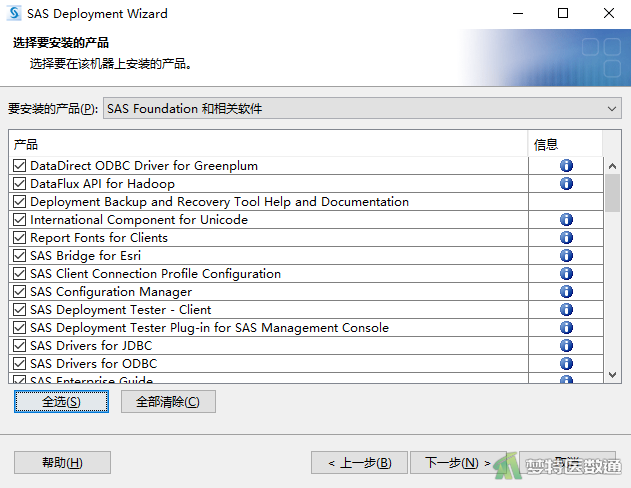This screenshot has height=488, width=631.
Task: Uncheck DataFlux API for Hadoop
Action: 19,183
